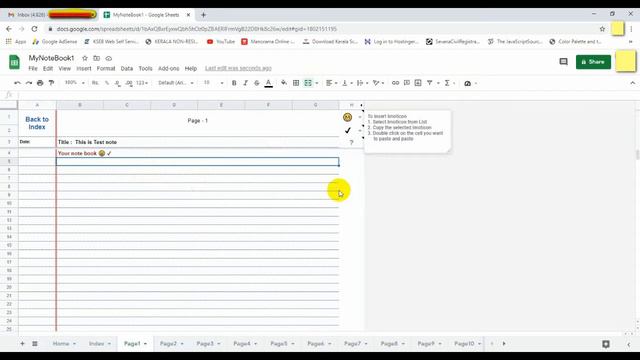Open the Tools menu

coord(145,69)
